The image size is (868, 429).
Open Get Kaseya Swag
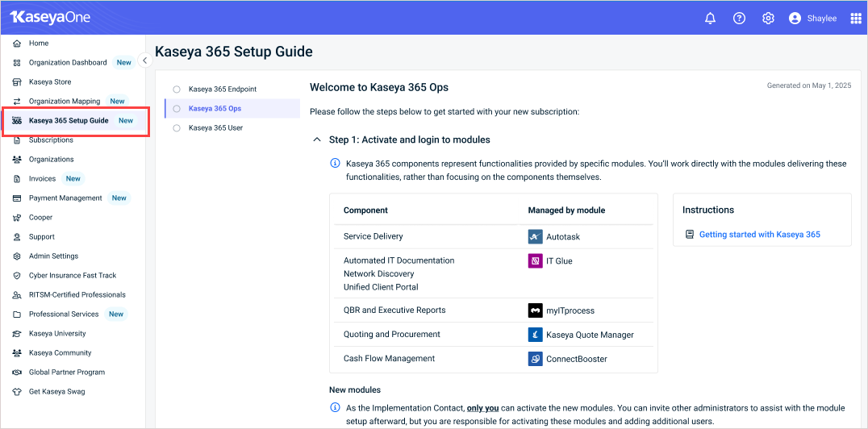pos(57,392)
